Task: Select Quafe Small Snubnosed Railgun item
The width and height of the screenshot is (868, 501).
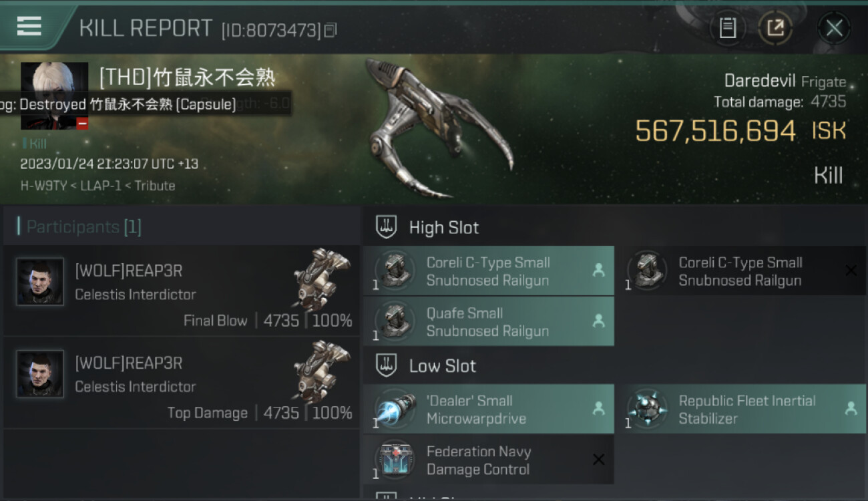Action: (489, 321)
